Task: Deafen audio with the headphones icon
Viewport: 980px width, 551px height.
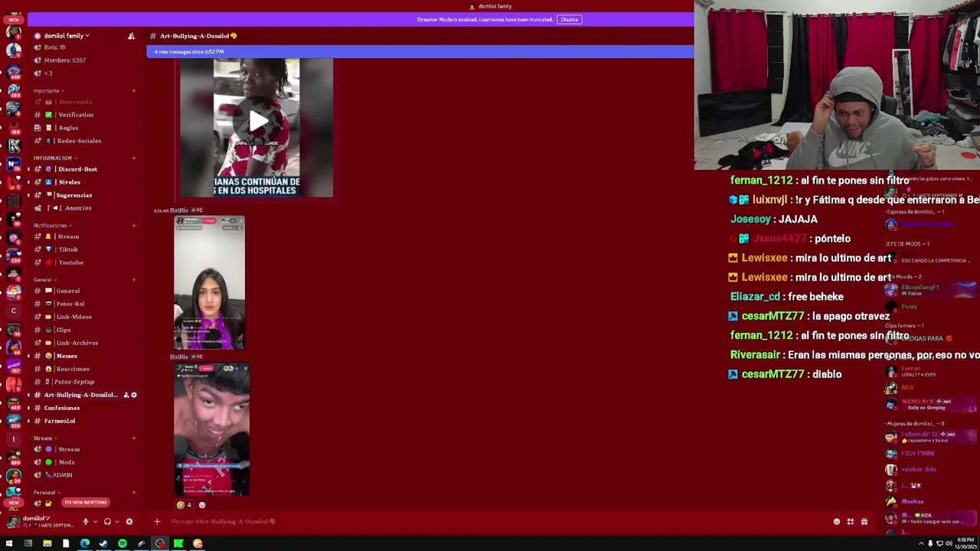Action: [107, 522]
